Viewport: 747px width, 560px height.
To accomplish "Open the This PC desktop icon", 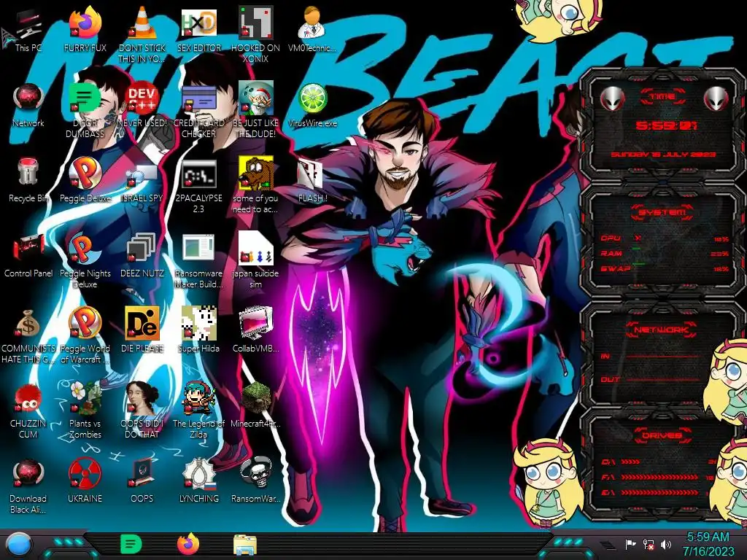I will point(28,31).
